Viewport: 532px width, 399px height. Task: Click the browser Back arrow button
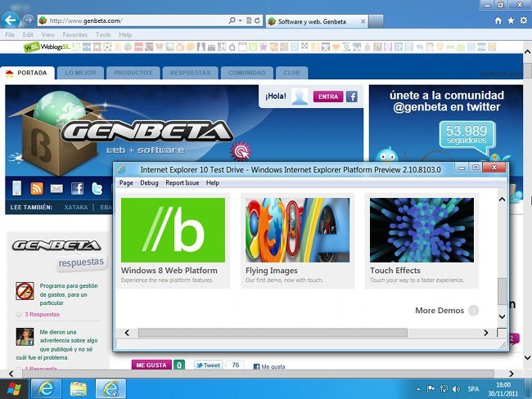tap(10, 20)
